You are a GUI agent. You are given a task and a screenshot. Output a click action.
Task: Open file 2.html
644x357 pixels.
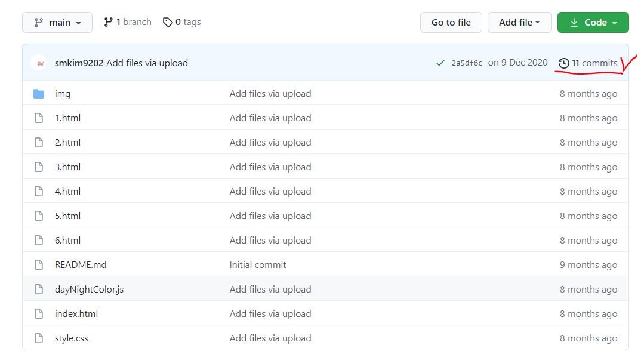pyautogui.click(x=68, y=143)
